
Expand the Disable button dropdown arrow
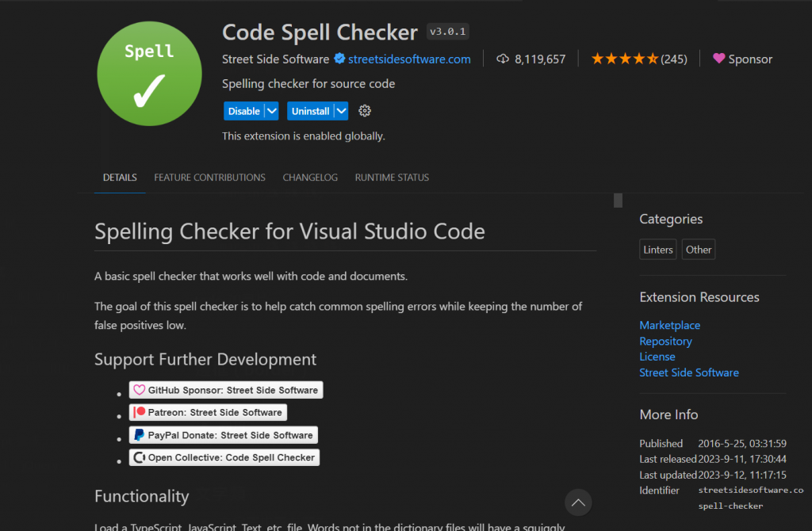coord(272,111)
